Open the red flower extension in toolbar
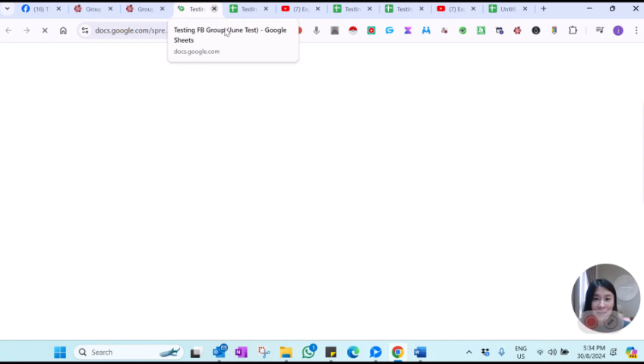The width and height of the screenshot is (644, 364). click(x=517, y=30)
